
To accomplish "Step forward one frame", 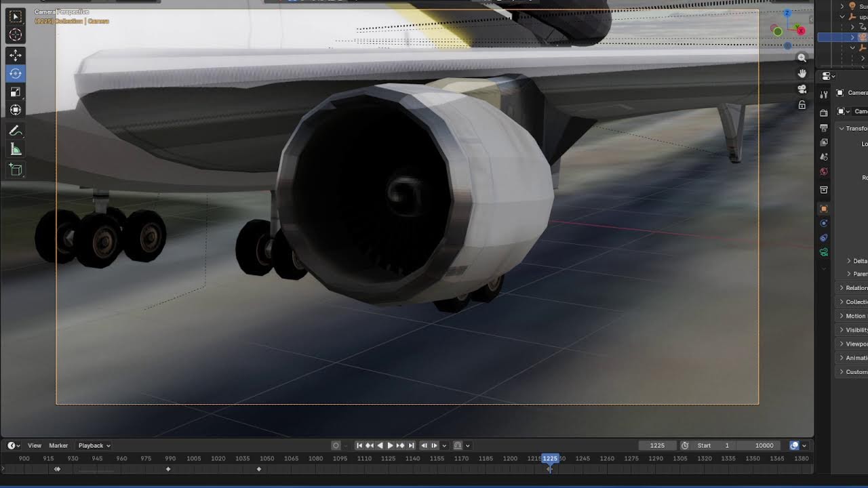I will (x=434, y=445).
